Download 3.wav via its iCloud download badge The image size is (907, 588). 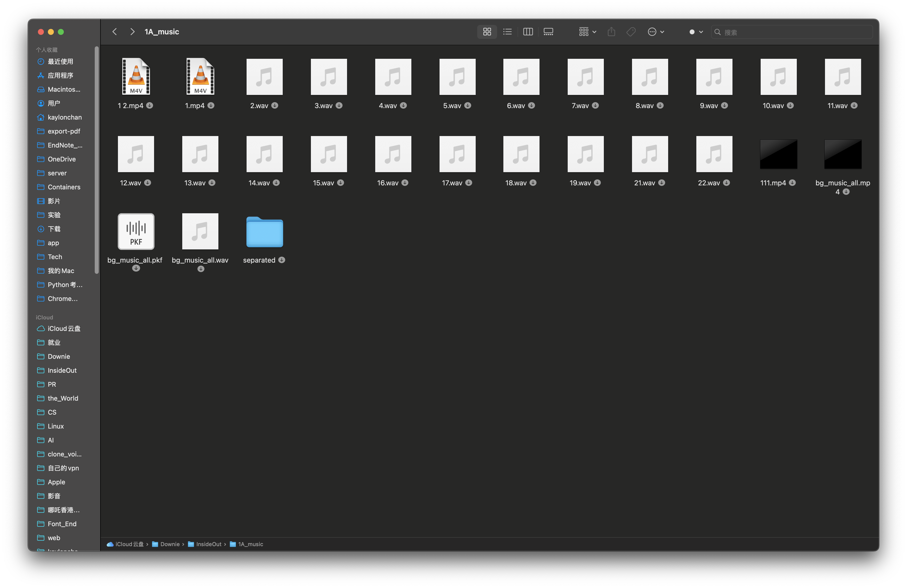click(339, 105)
